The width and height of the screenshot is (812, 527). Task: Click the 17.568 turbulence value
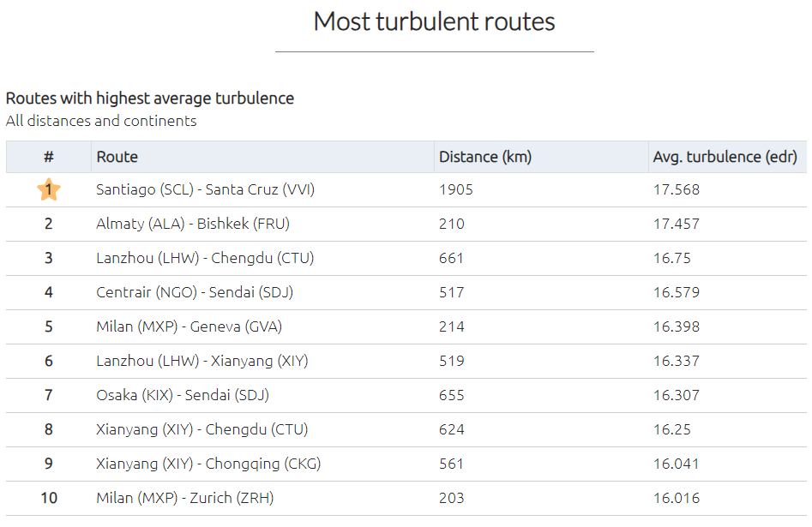[676, 189]
